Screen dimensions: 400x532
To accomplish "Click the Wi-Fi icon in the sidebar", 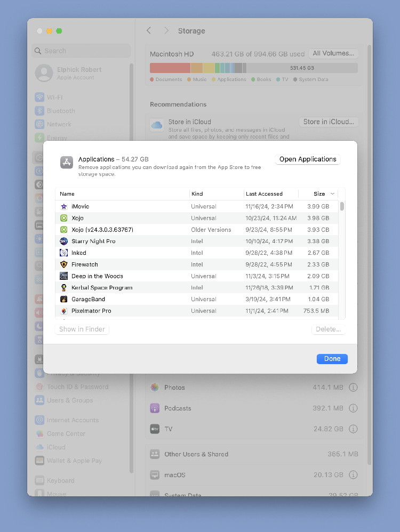I will 39,97.
